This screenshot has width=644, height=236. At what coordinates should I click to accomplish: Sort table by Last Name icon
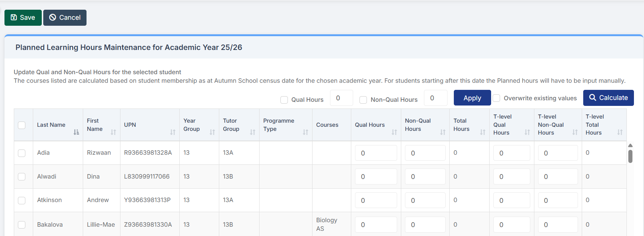pyautogui.click(x=76, y=132)
